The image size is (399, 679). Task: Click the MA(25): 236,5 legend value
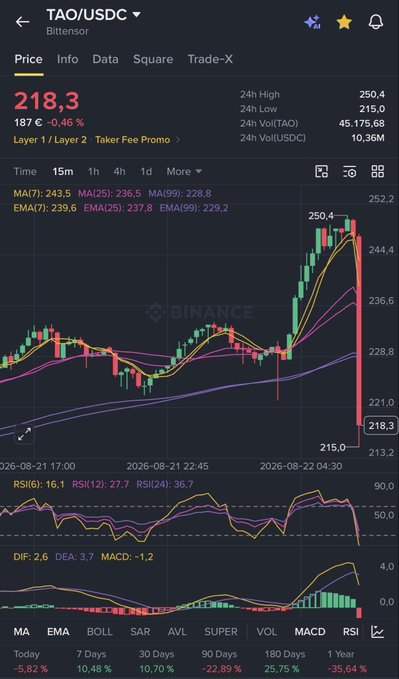coord(109,194)
